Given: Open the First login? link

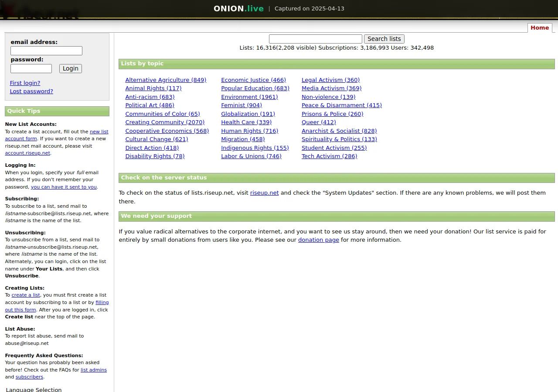Looking at the screenshot, I should point(25,83).
